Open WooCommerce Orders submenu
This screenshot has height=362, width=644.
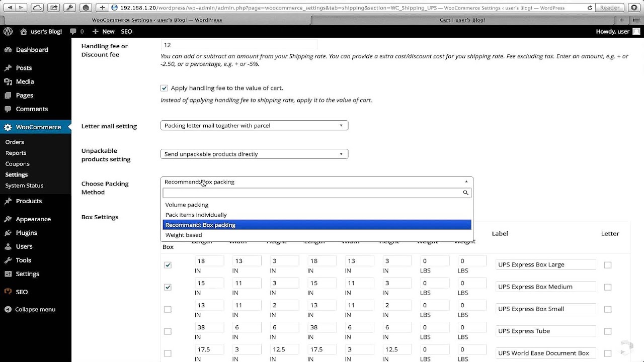[15, 142]
